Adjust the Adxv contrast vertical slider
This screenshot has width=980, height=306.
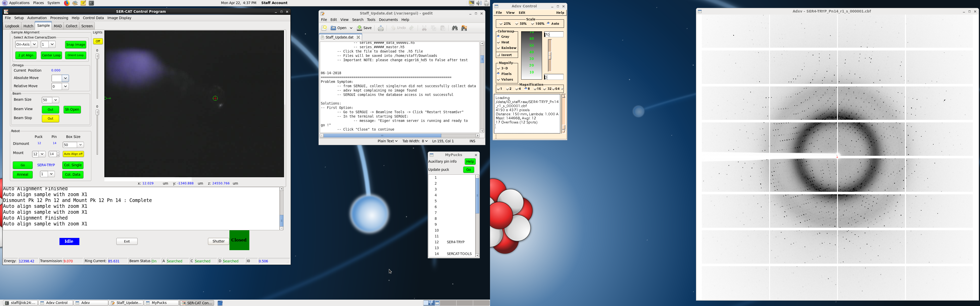click(x=550, y=56)
